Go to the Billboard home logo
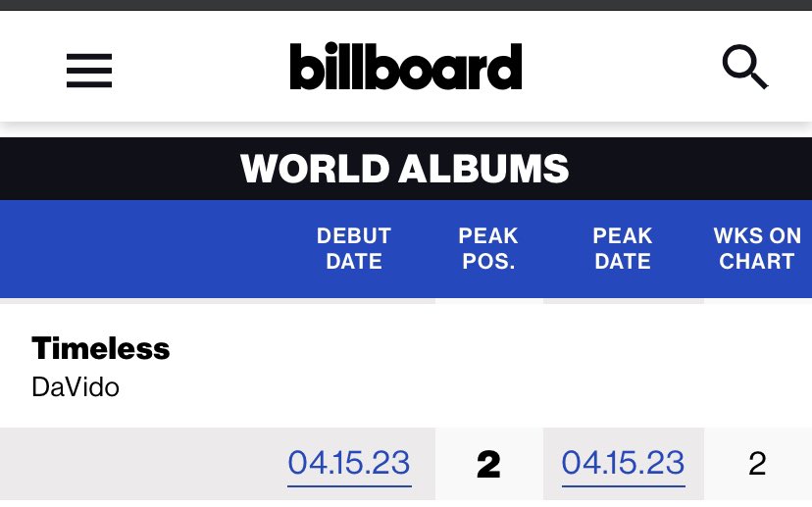812x507 pixels. pos(405,68)
